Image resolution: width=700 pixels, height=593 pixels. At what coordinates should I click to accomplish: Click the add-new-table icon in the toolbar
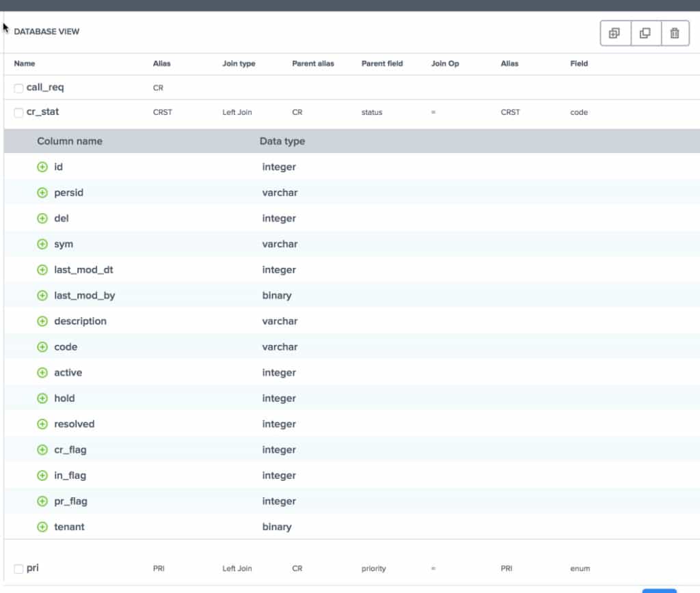click(x=615, y=32)
